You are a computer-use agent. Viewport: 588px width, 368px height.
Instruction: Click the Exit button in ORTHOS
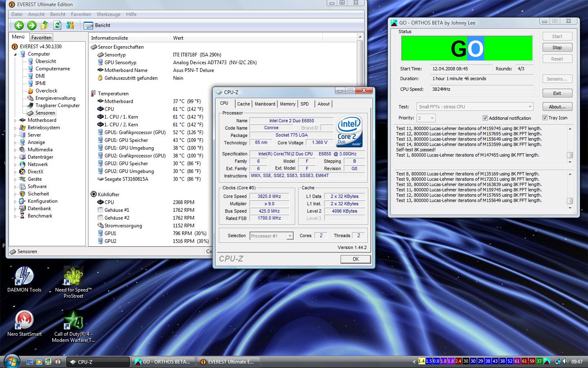(x=557, y=93)
